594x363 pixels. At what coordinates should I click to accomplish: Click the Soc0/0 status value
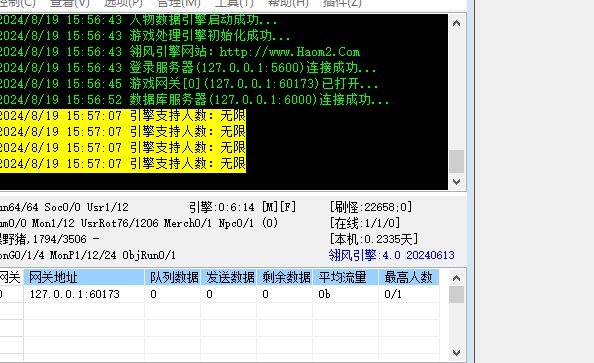click(x=63, y=207)
